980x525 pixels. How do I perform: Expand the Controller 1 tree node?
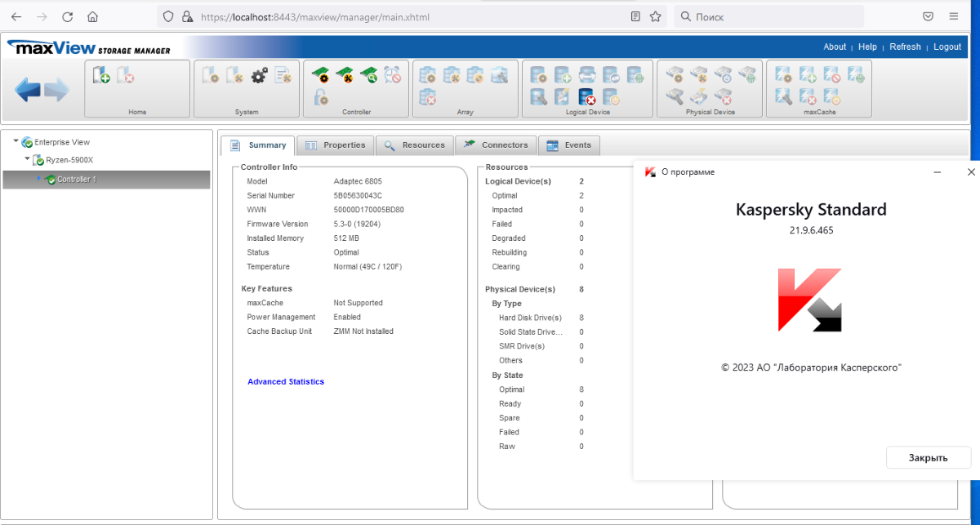click(x=38, y=179)
